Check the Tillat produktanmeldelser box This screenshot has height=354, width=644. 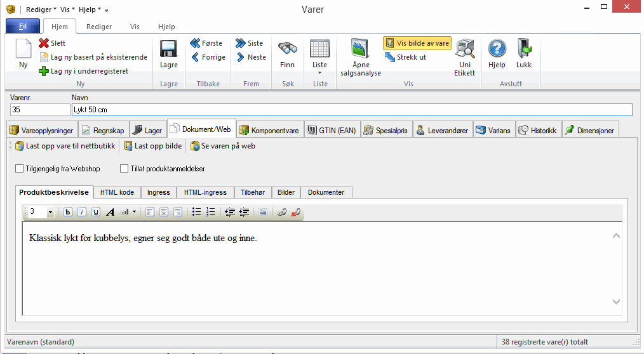[124, 169]
